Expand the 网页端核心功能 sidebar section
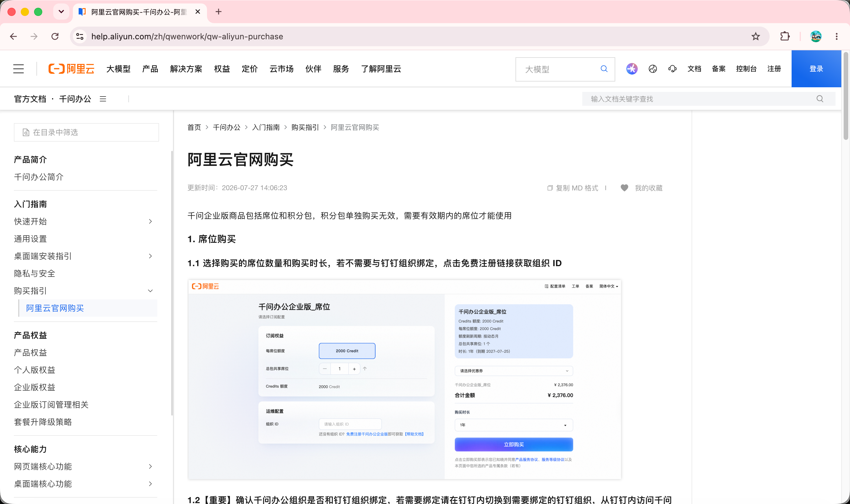Screen dimensions: 850x504 [x=151, y=466]
